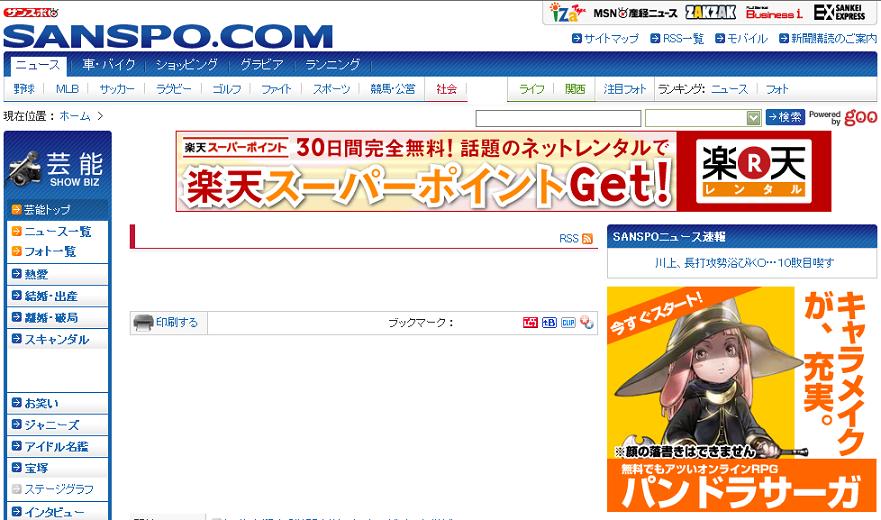This screenshot has height=520, width=881.
Task: Click the RSS text link
Action: (569, 238)
